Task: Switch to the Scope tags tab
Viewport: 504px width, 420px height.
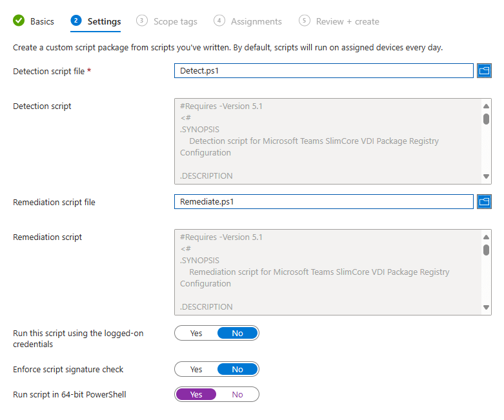Action: click(175, 21)
